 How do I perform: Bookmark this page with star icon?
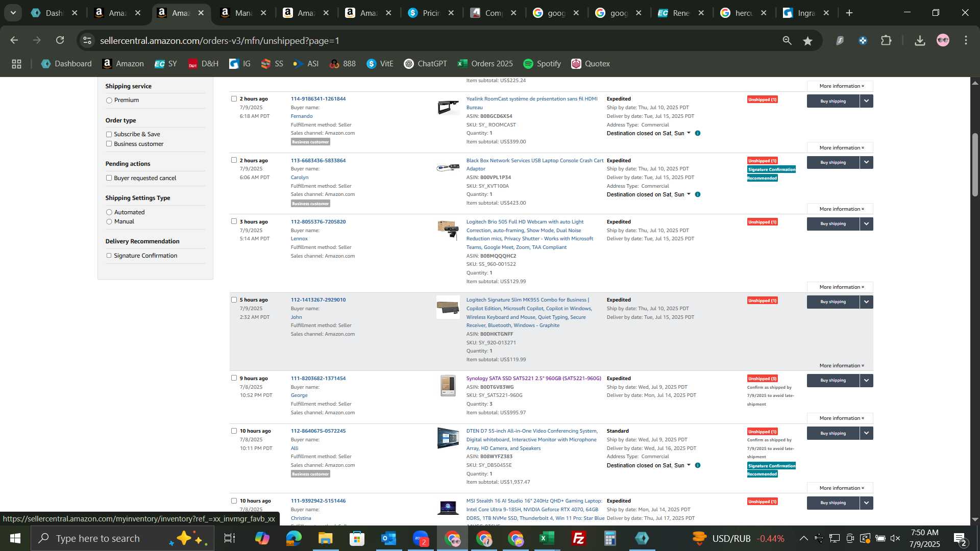(807, 40)
